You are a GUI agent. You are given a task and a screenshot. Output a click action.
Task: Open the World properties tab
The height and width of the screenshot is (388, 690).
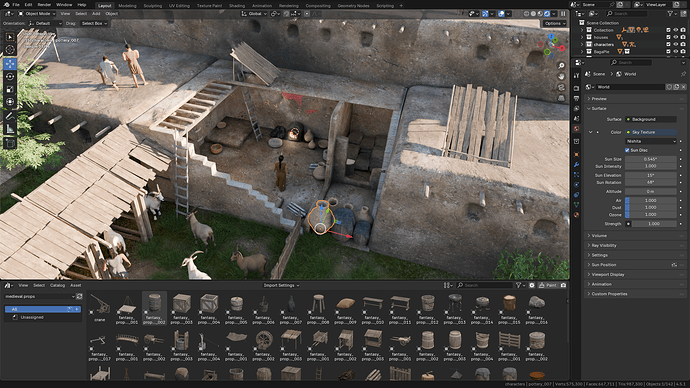(x=576, y=129)
